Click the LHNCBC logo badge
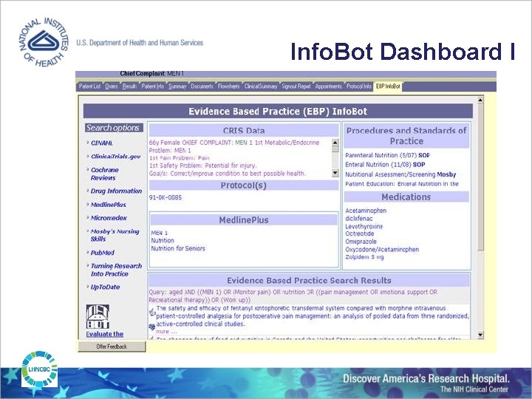This screenshot has width=532, height=399. (39, 369)
